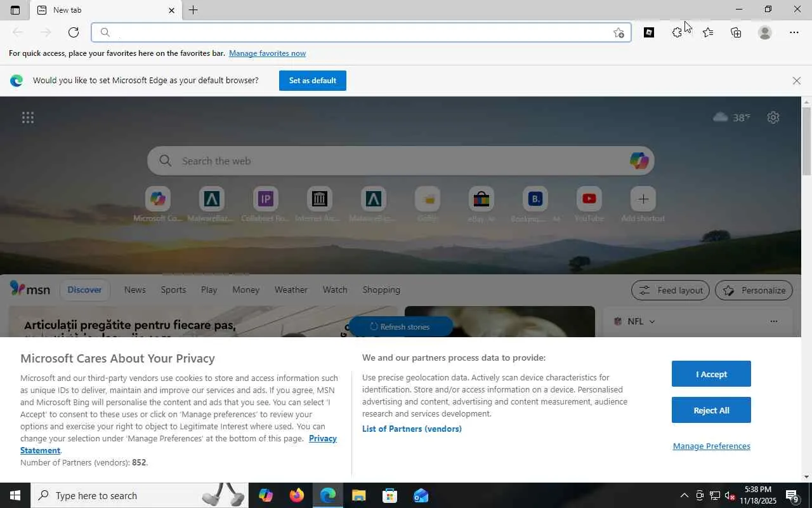View the 38° weather widget
The width and height of the screenshot is (812, 508).
[731, 117]
